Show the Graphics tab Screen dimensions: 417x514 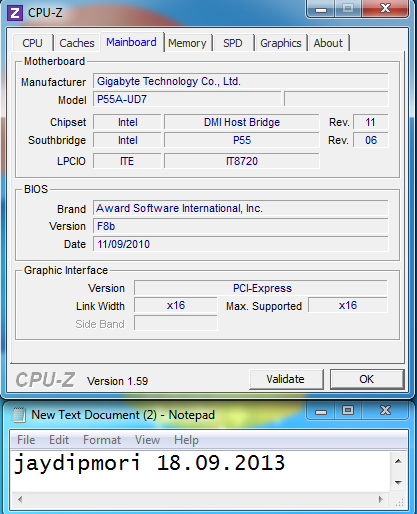coord(281,43)
